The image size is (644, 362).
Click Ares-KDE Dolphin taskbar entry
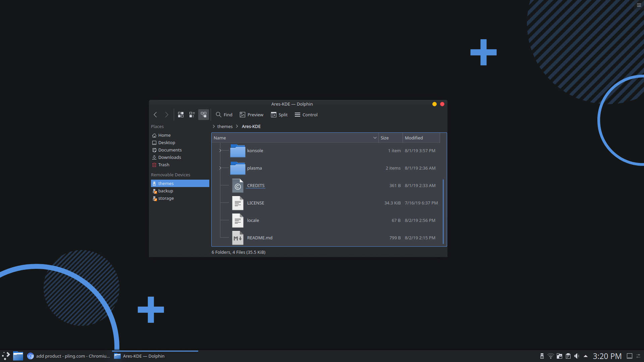coord(155,356)
